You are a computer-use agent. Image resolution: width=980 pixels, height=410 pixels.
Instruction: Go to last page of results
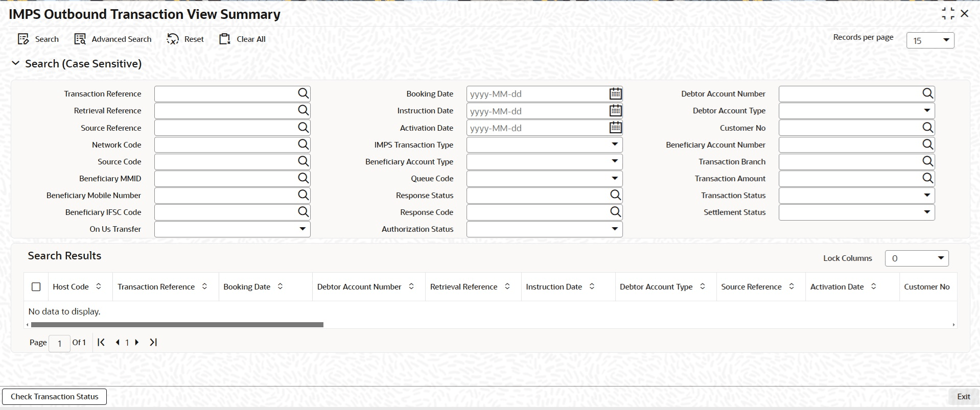tap(153, 342)
